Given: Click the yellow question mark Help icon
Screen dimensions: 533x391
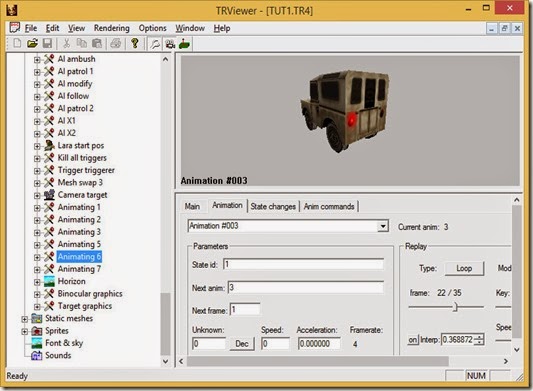Looking at the screenshot, I should tap(135, 43).
